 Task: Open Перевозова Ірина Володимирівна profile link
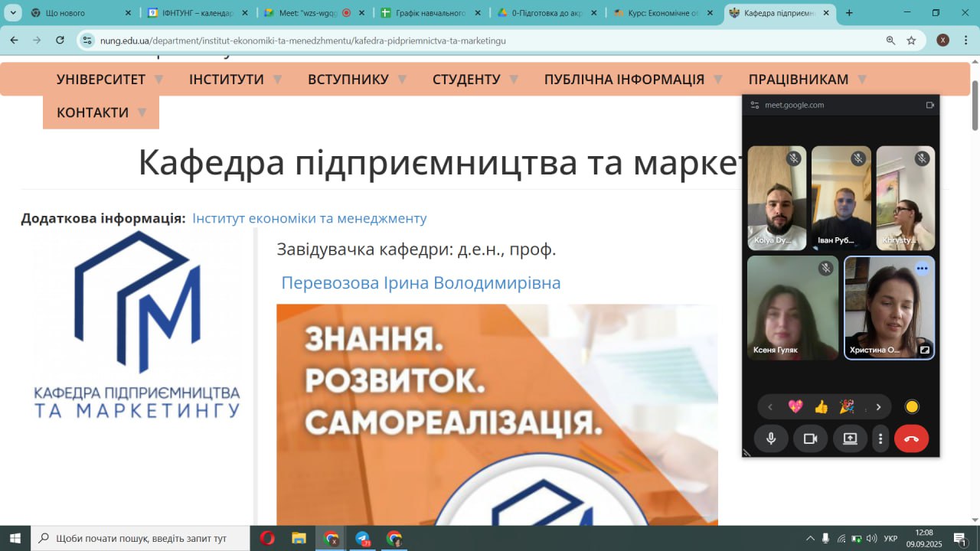point(421,283)
